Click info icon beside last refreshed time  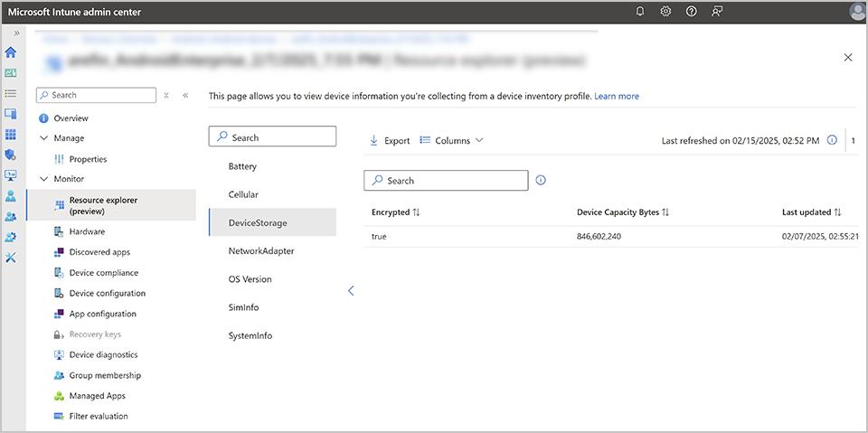pos(832,140)
